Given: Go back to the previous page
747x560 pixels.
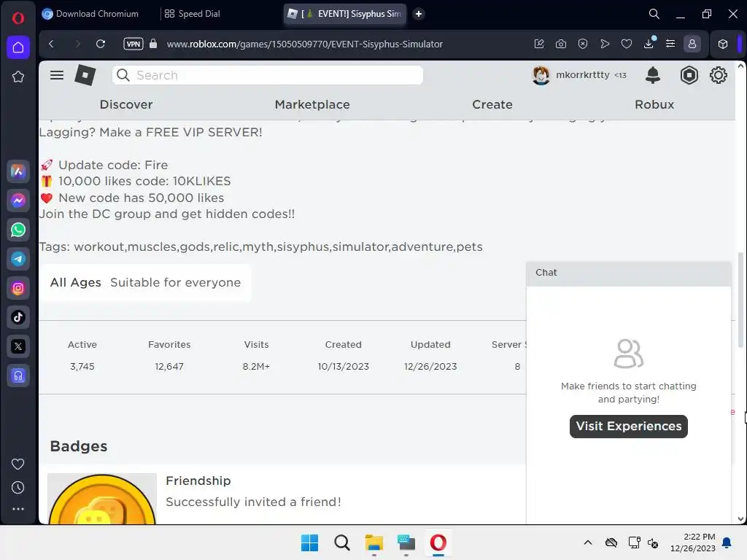Looking at the screenshot, I should [x=52, y=44].
